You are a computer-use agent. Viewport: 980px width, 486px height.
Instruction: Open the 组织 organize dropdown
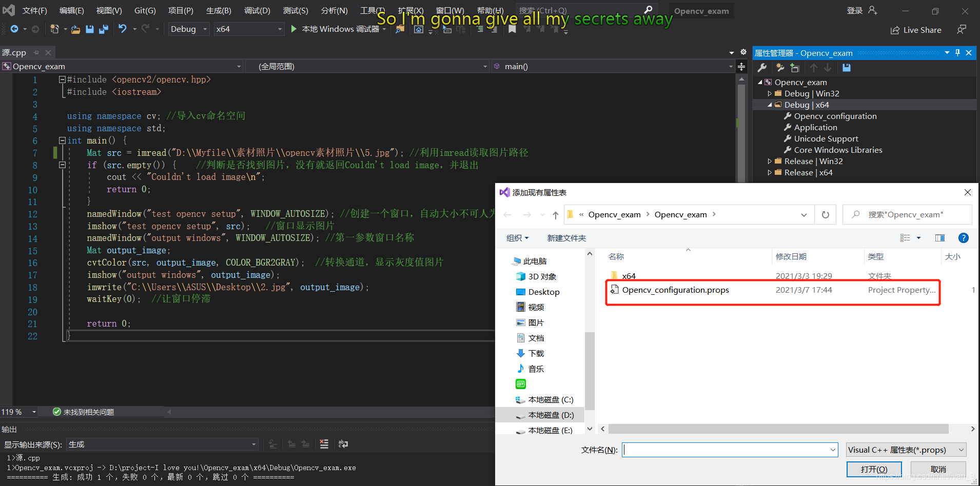pos(517,238)
